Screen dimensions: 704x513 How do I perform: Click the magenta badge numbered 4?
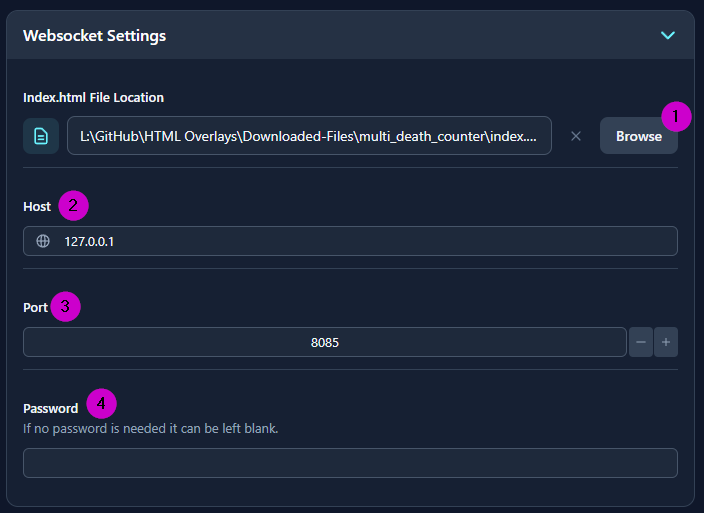pyautogui.click(x=101, y=404)
